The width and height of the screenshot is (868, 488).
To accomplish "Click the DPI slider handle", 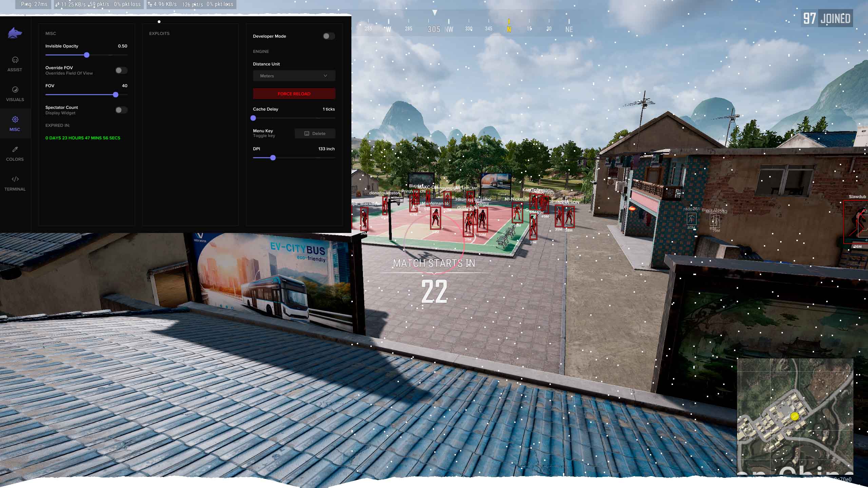I will coord(273,158).
